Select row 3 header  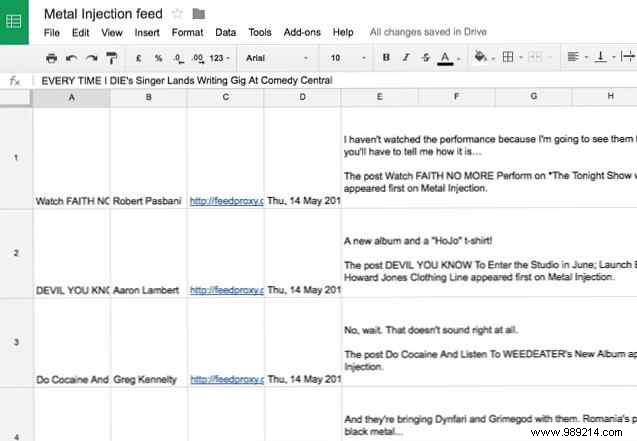coord(16,342)
